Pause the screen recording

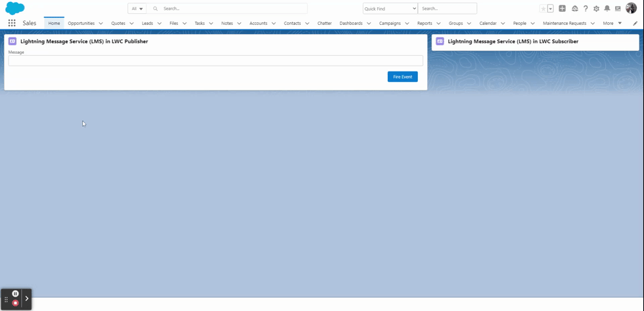(x=15, y=293)
